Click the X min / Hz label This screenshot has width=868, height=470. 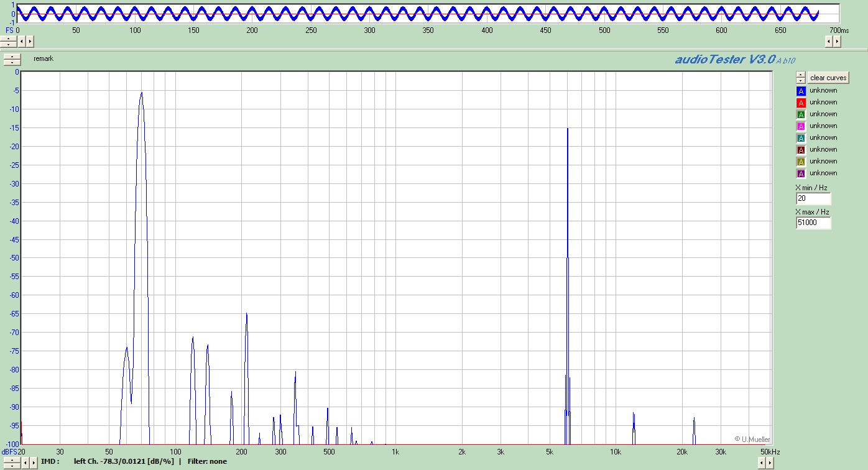(x=811, y=188)
